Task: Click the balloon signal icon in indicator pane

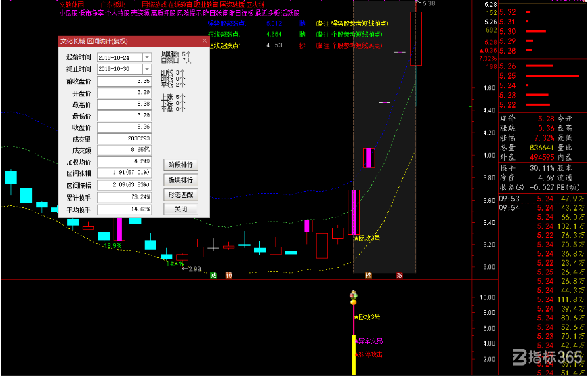Action: click(353, 297)
